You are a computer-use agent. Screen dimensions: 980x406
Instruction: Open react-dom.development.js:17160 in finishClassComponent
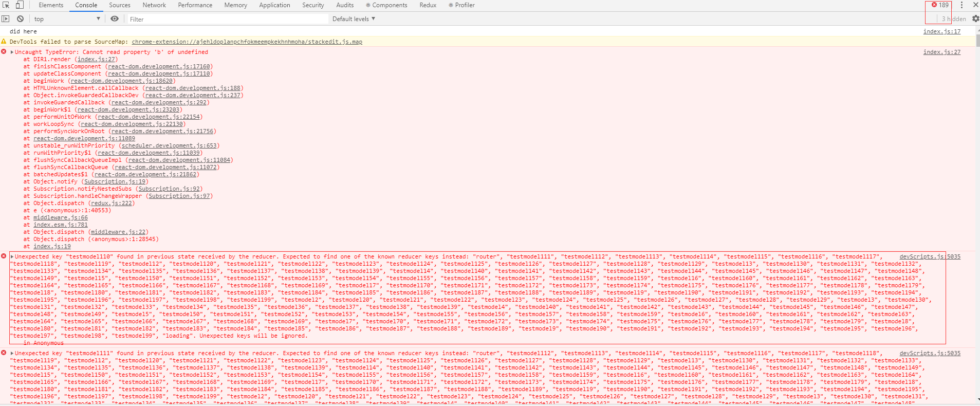click(x=159, y=66)
